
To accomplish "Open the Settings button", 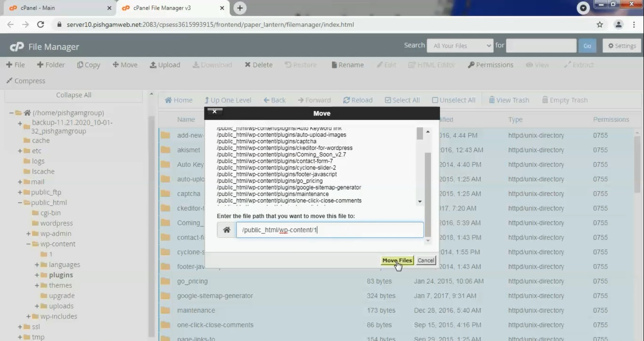I will point(622,46).
